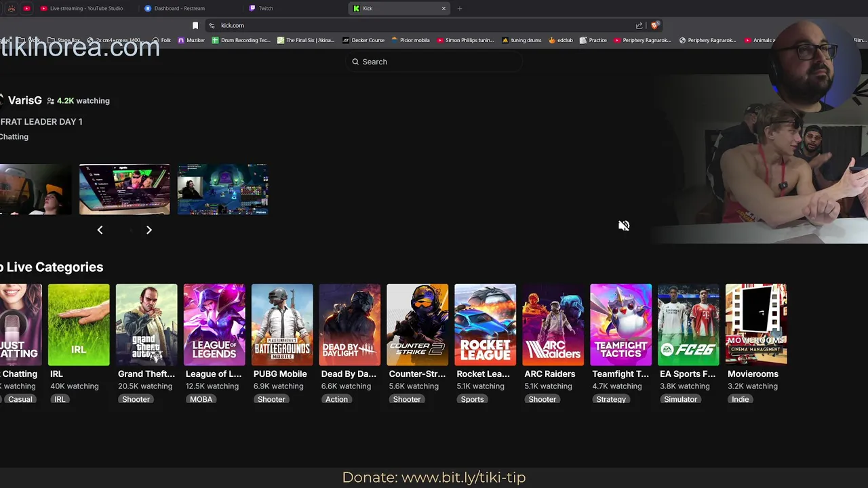Click the Sports tag under Rocket League
Viewport: 868px width, 488px height.
click(x=472, y=399)
